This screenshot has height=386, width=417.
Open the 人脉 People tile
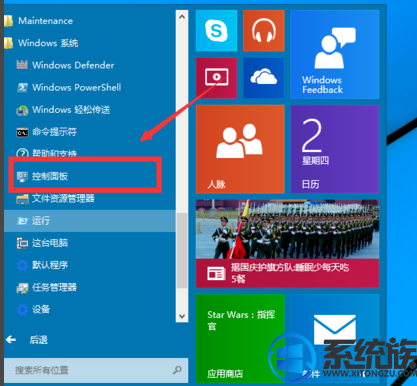tap(240, 149)
